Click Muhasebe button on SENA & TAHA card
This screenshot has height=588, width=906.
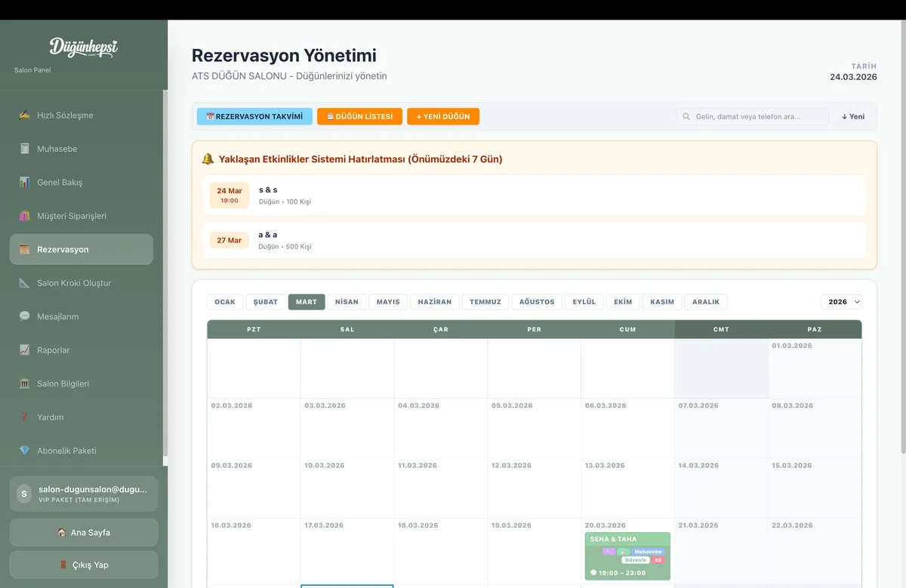coord(649,552)
